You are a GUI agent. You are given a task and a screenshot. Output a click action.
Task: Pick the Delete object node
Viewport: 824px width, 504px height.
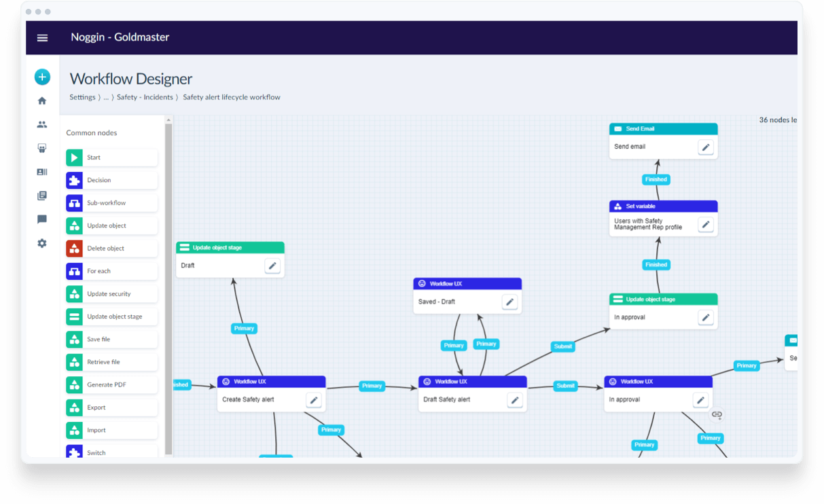click(x=111, y=248)
